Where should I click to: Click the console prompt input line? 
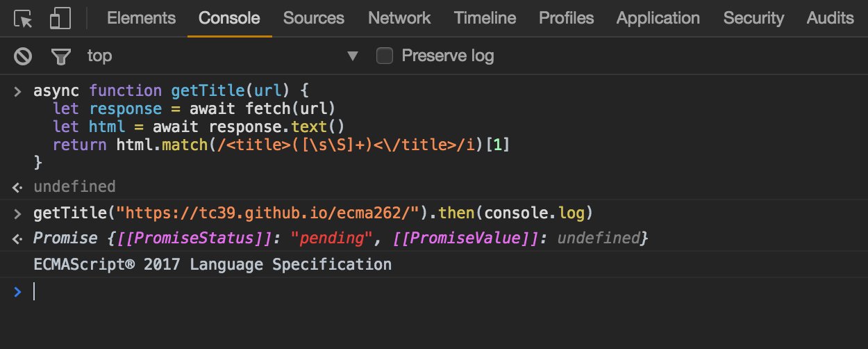coord(444,292)
